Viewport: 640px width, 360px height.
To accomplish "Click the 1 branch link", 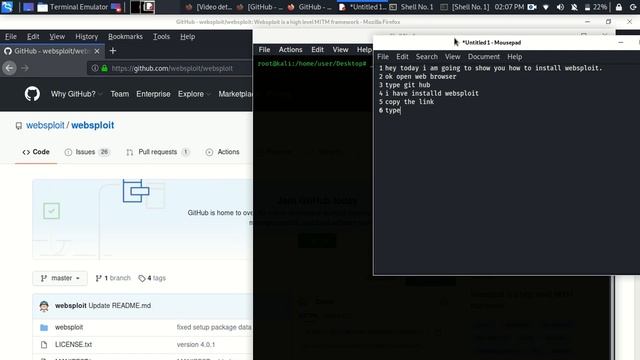I will coord(113,278).
